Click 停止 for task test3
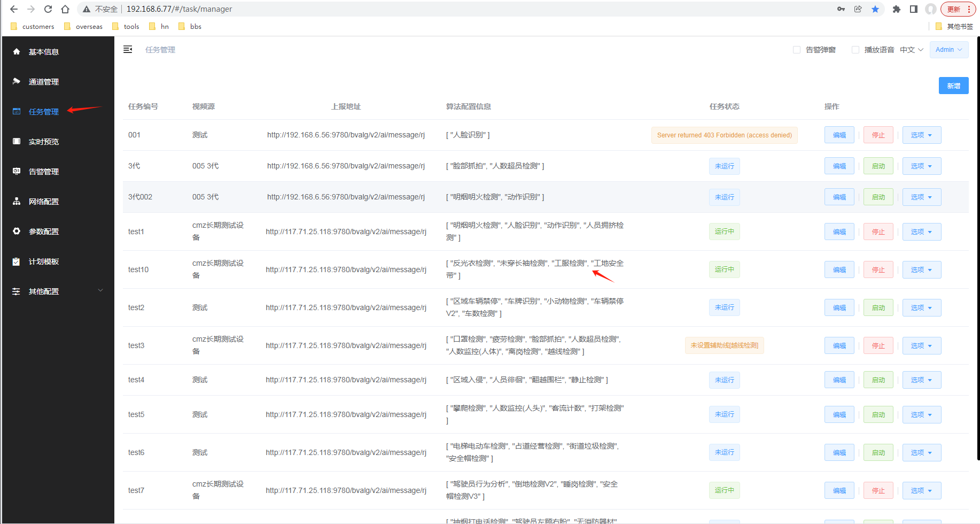Image resolution: width=980 pixels, height=524 pixels. (x=878, y=345)
